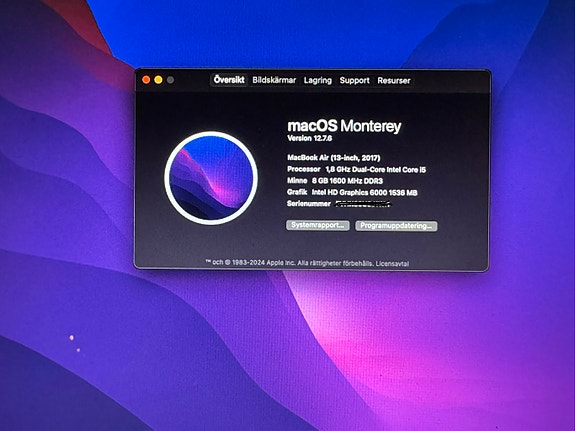Click the Processor specification line
The width and height of the screenshot is (575, 431).
point(356,169)
